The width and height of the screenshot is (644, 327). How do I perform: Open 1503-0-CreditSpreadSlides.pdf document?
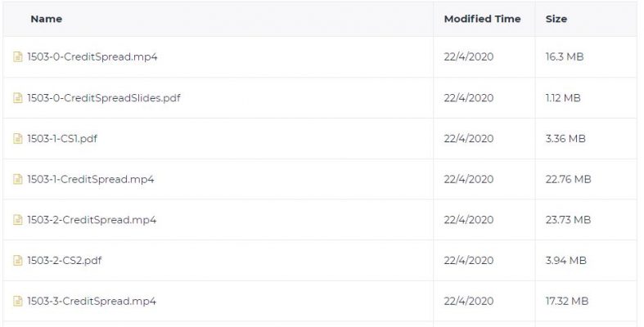(x=103, y=97)
